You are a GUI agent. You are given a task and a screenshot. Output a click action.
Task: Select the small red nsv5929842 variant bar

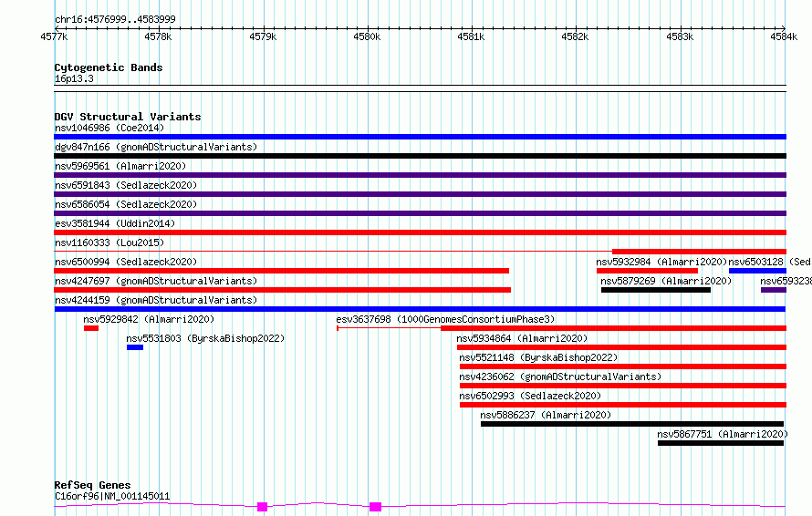[91, 328]
